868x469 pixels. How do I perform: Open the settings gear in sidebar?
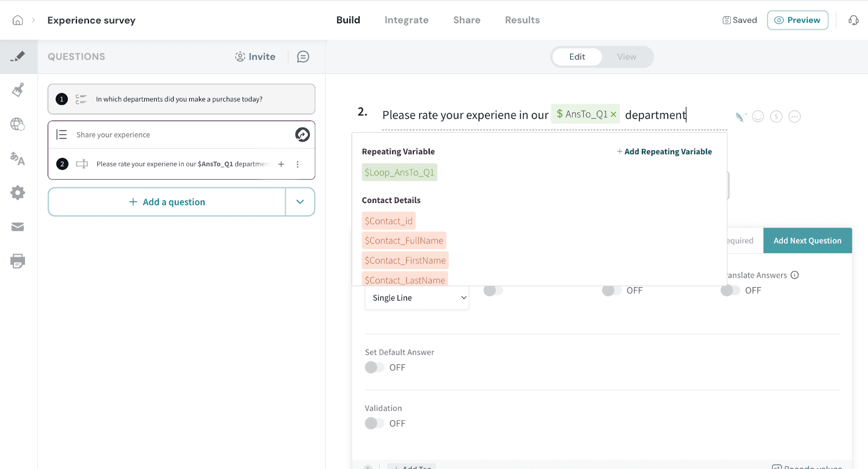pyautogui.click(x=18, y=193)
